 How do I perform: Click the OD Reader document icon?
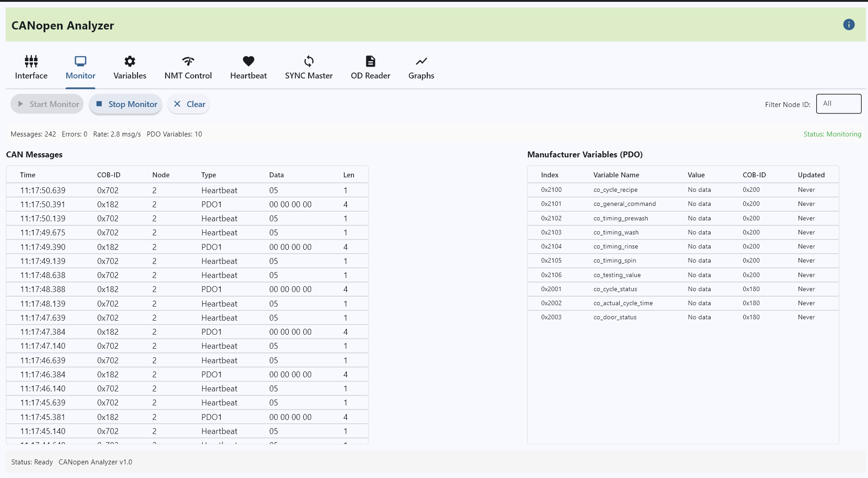[370, 61]
